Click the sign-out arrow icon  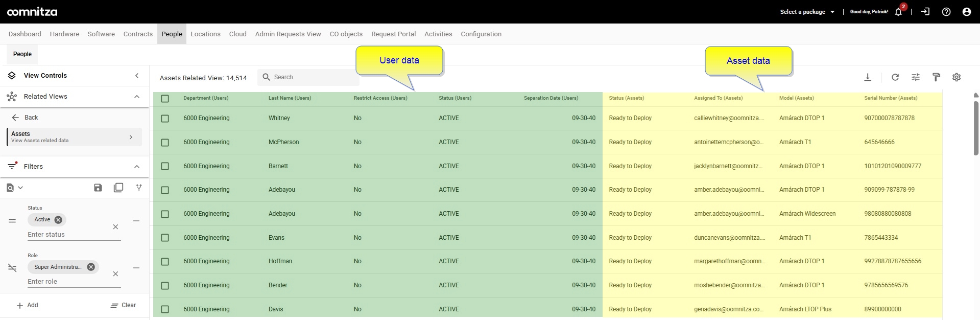click(925, 11)
